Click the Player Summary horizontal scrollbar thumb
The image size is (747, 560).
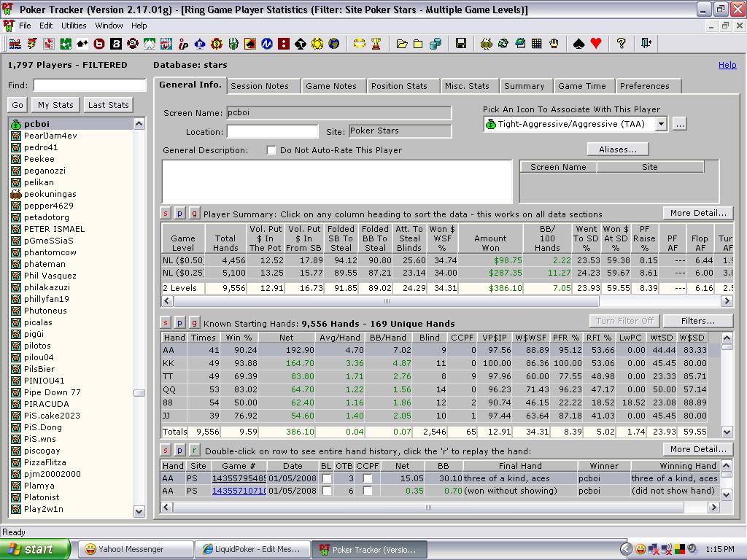pos(387,301)
